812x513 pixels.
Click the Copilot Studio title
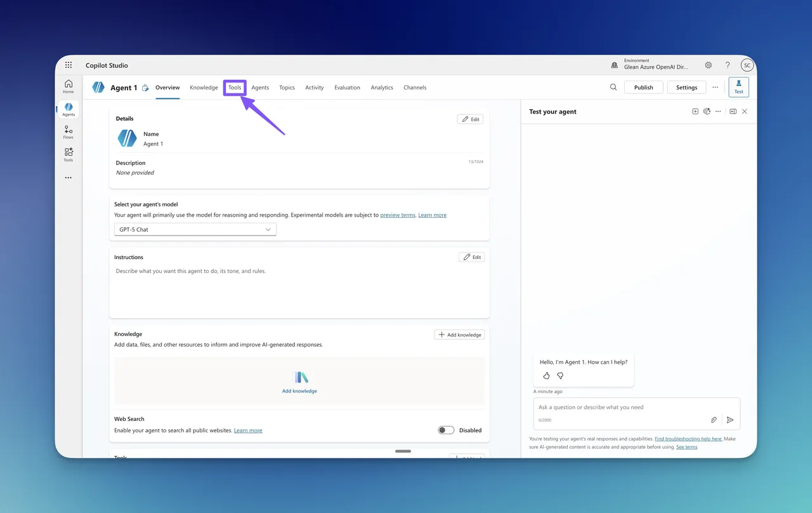point(107,65)
